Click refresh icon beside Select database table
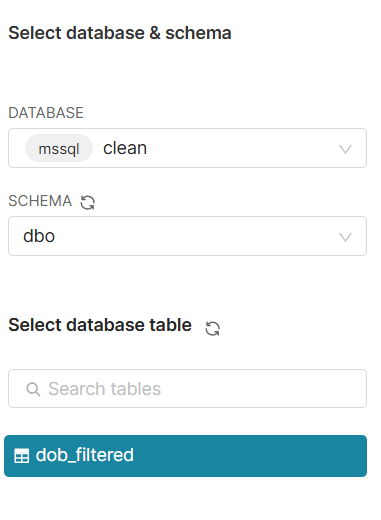The image size is (381, 520). (x=212, y=328)
